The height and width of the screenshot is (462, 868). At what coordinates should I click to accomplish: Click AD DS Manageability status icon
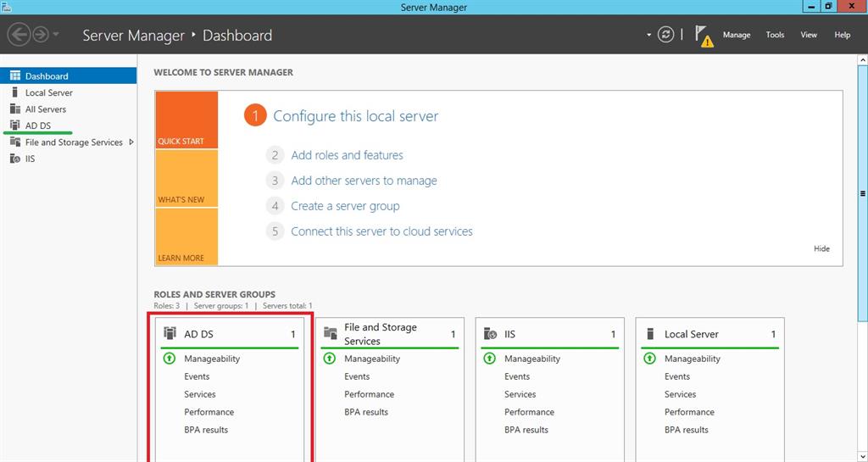click(170, 359)
